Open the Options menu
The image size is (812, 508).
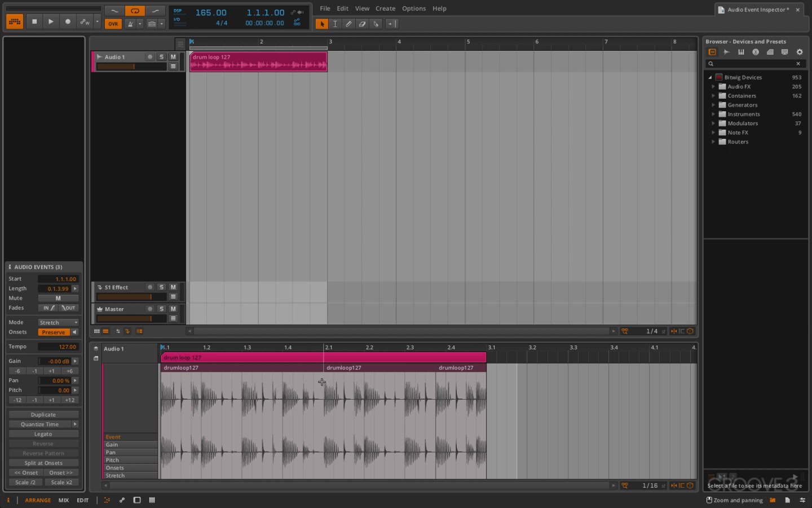point(414,8)
